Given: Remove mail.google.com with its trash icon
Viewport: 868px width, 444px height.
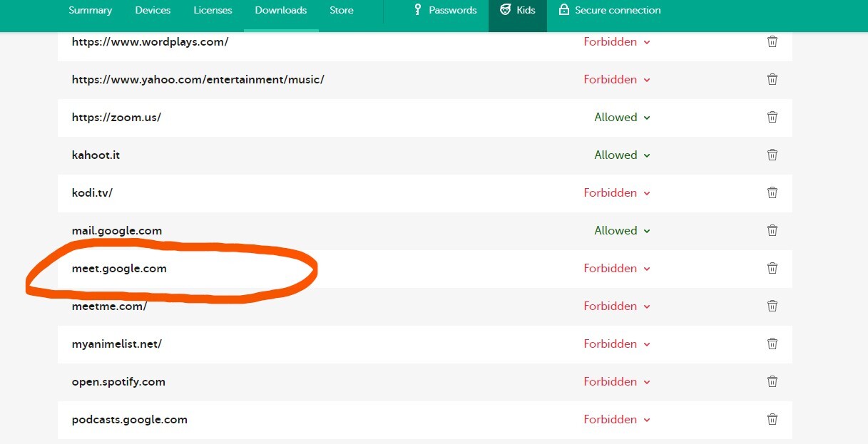Looking at the screenshot, I should click(x=772, y=230).
